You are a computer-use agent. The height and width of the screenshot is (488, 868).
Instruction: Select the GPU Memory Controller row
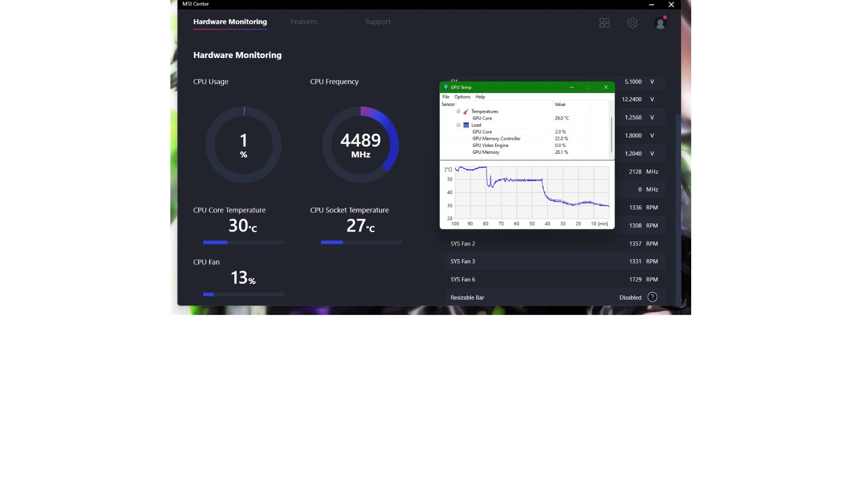(524, 139)
